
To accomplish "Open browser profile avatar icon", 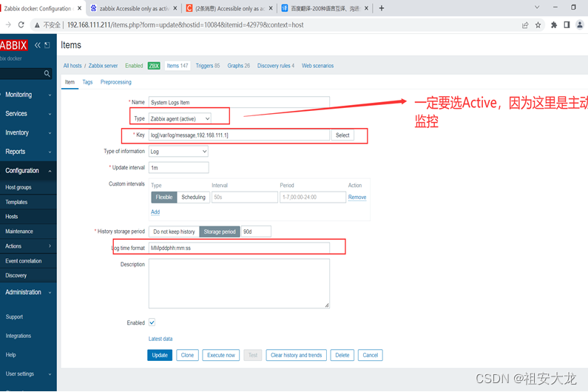I will click(580, 25).
